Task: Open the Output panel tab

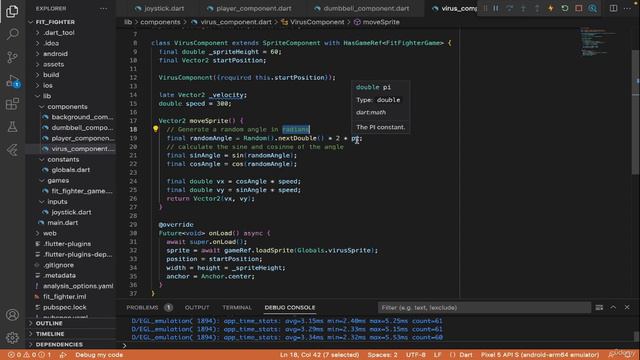Action: point(197,307)
